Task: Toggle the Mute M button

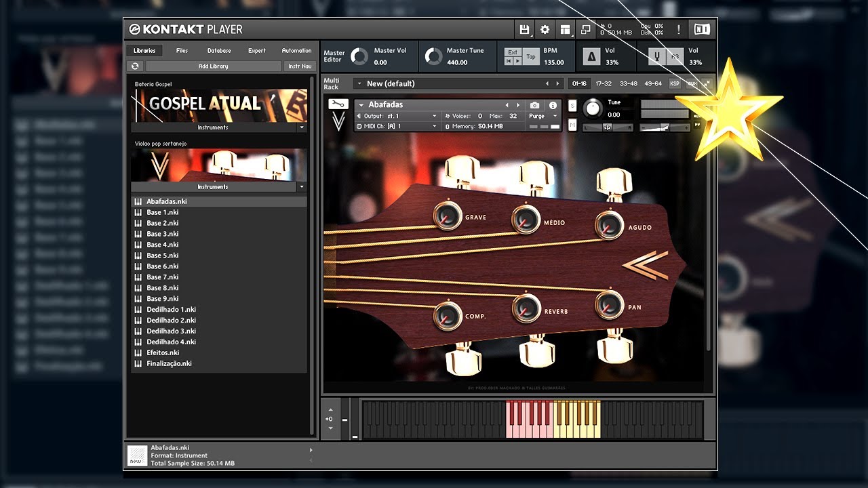Action: click(572, 125)
